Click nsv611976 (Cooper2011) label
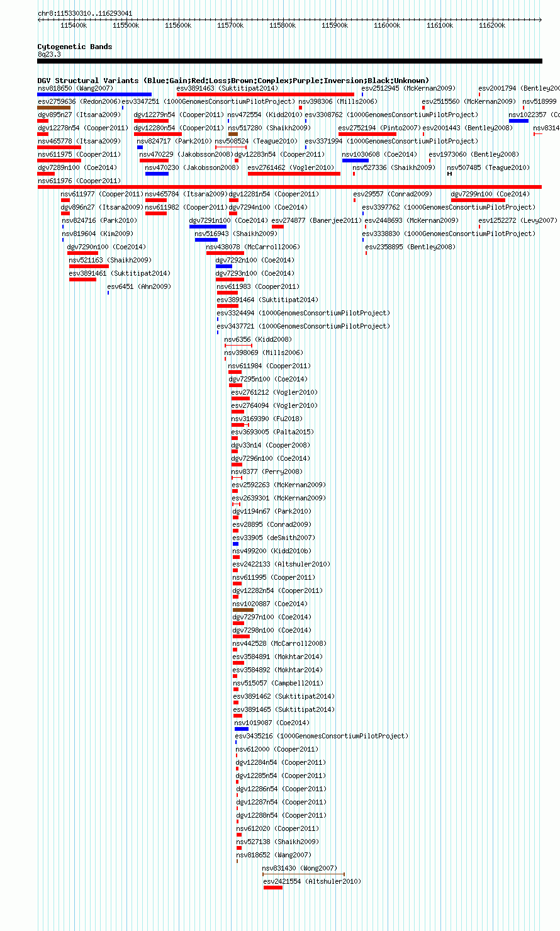This screenshot has width=560, height=931. click(x=79, y=181)
